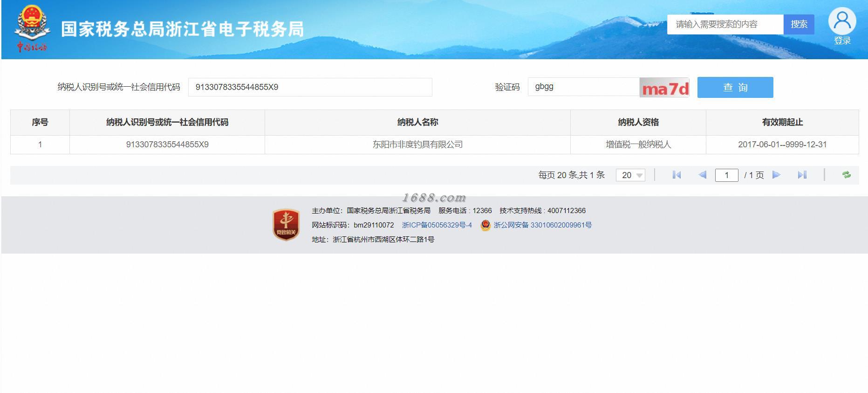The image size is (868, 393).
Task: Open the page size 20 dropdown
Action: [x=630, y=175]
